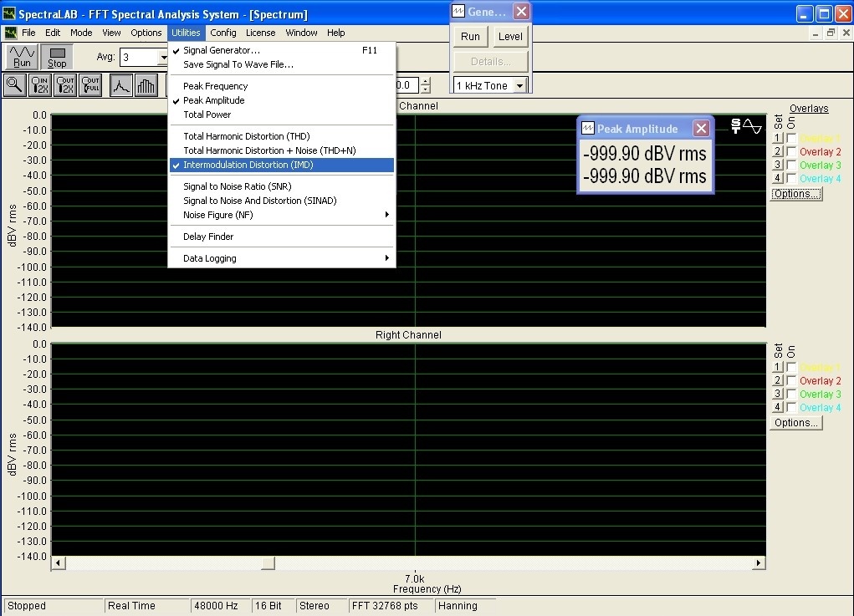The image size is (854, 616).
Task: Open the License menu
Action: coord(260,33)
